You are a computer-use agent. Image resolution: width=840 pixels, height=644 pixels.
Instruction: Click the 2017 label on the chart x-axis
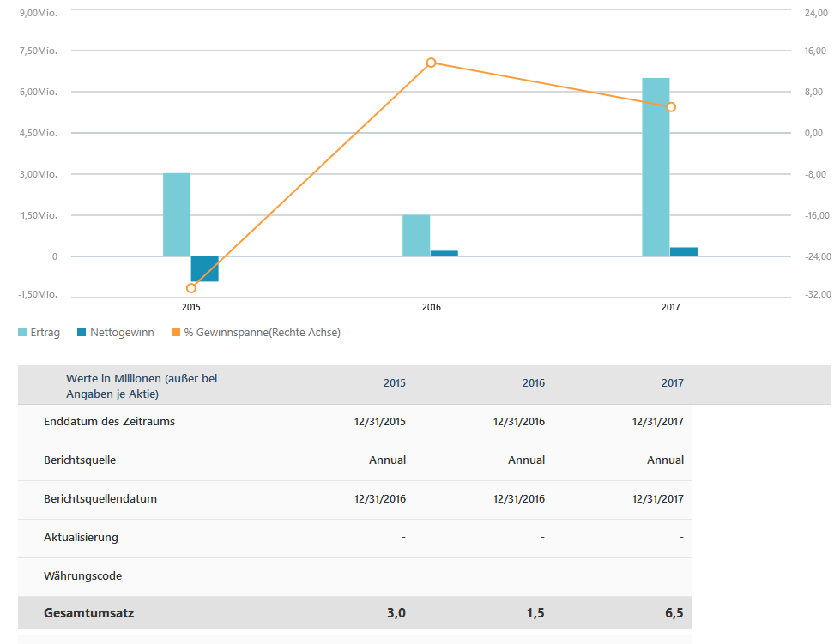point(671,307)
